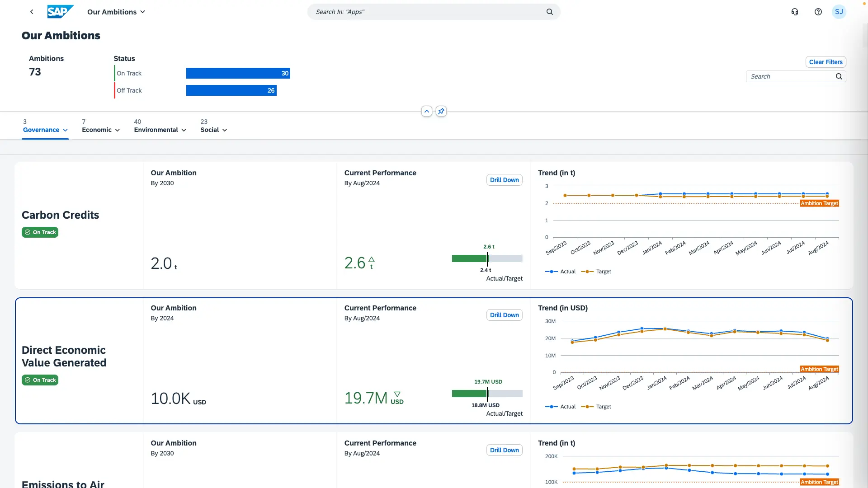
Task: Toggle Target legend in Carbon Credits trend
Action: 596,272
